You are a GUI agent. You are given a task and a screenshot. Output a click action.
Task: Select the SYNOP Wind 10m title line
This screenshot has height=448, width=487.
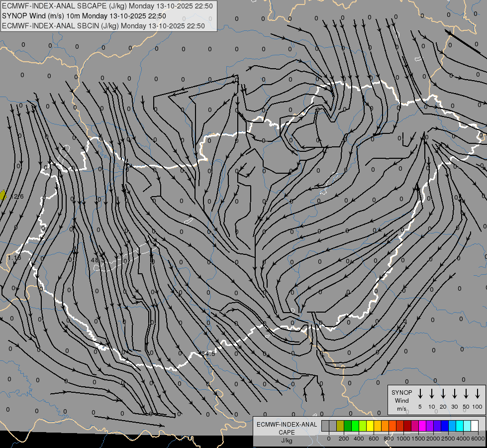84,16
